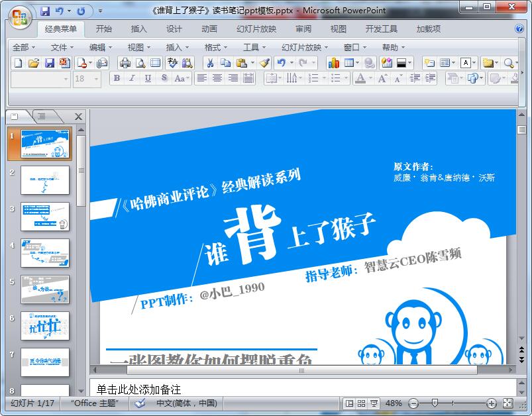Open the 文件 classic menu

(x=62, y=48)
